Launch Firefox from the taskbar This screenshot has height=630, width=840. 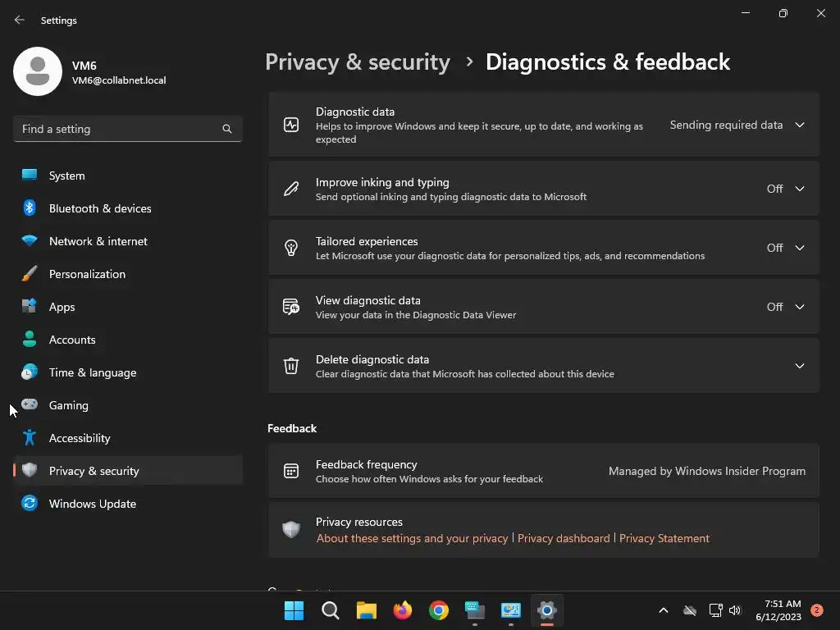[x=402, y=610]
